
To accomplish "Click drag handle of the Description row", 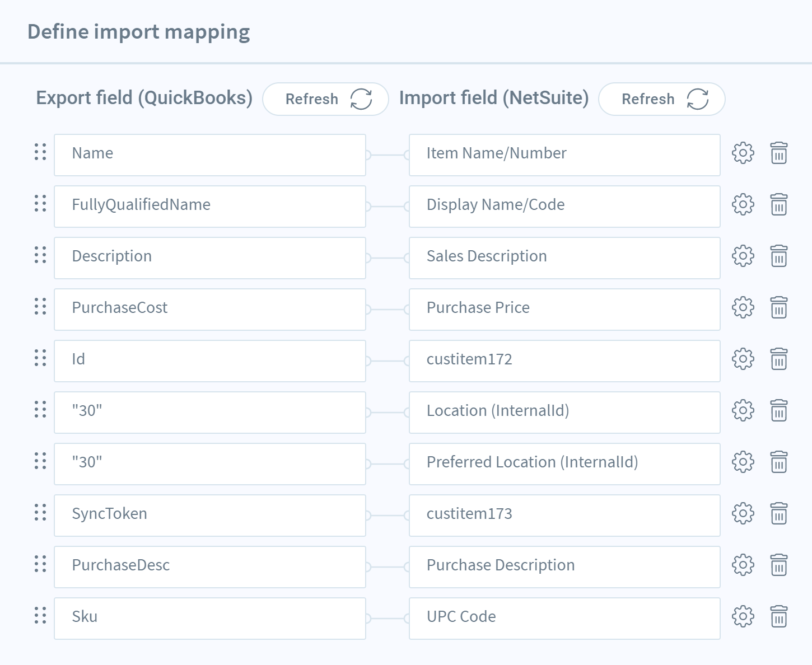I will 40,255.
